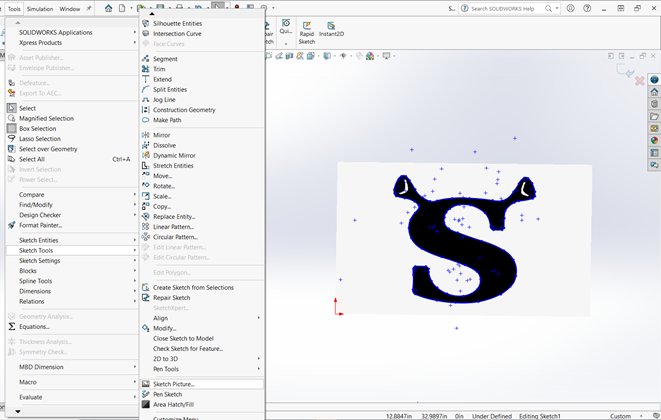Select the Trim tool
This screenshot has height=420, width=661.
pyautogui.click(x=202, y=69)
